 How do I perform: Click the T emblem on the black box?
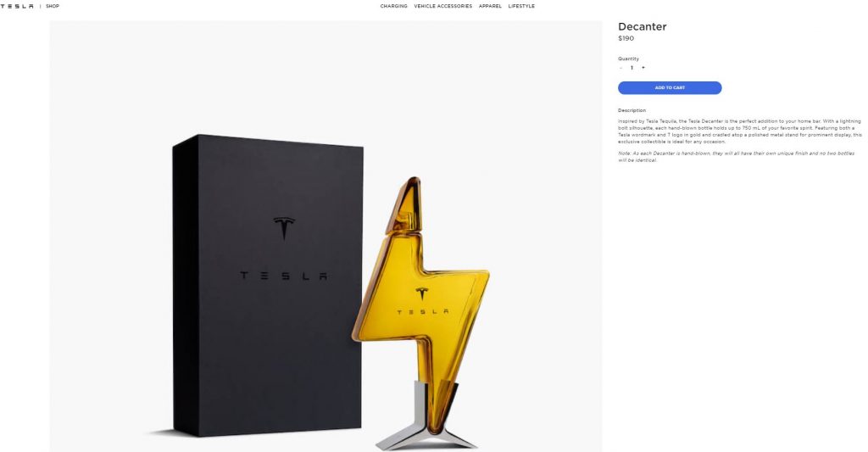coord(284,228)
